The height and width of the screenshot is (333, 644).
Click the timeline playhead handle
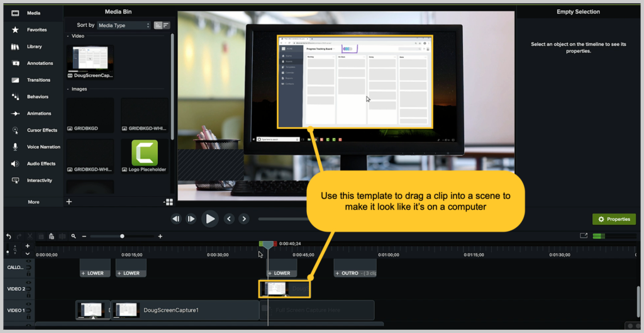[268, 246]
